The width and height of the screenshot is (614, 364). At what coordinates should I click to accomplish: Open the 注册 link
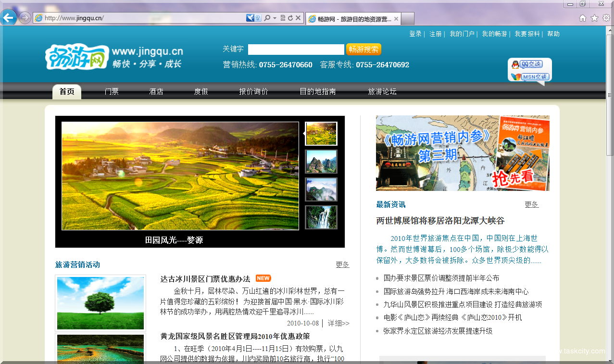(436, 34)
